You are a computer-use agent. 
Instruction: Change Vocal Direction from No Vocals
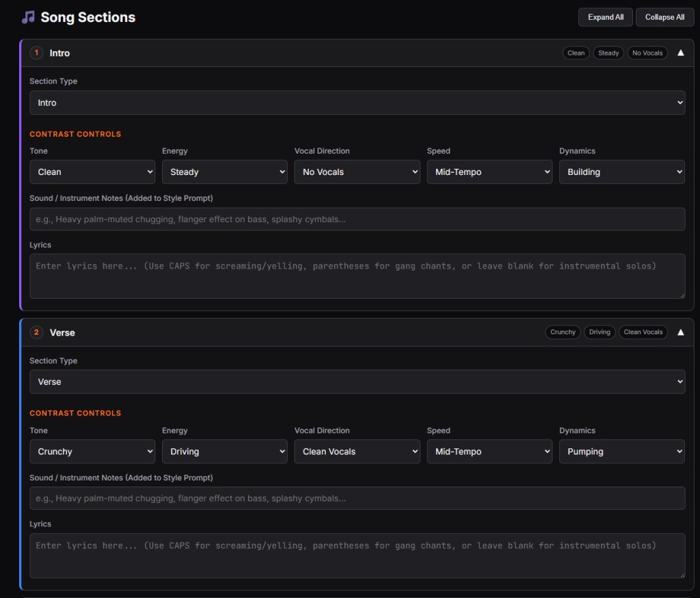(357, 172)
